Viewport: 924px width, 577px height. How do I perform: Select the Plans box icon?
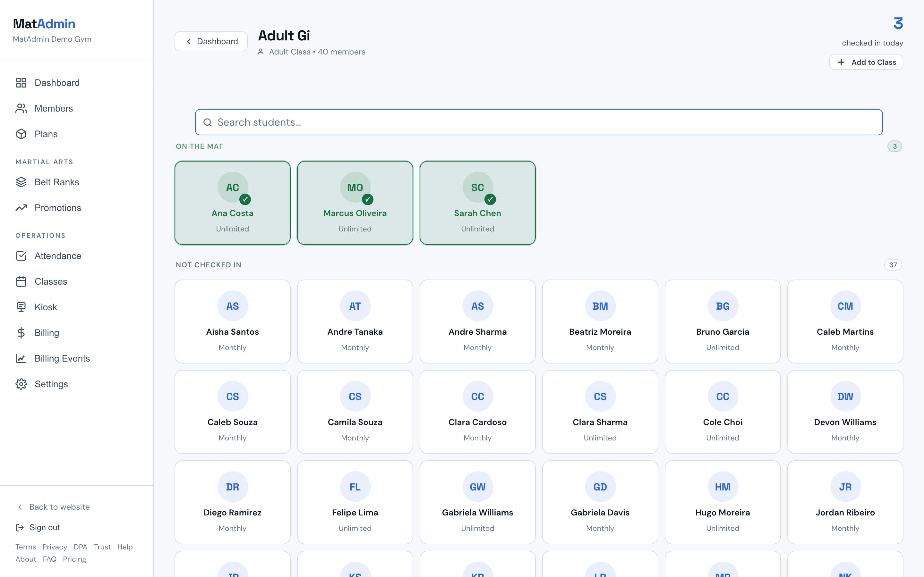21,134
